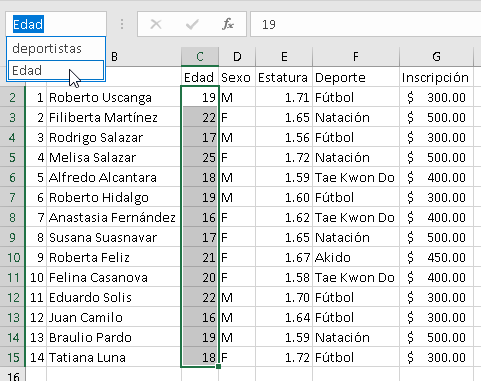Select row 10 header

12,257
